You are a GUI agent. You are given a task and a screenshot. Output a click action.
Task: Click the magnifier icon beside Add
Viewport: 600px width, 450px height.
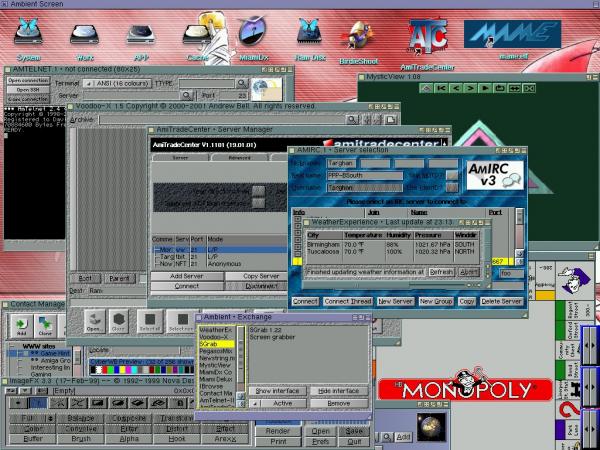click(387, 437)
